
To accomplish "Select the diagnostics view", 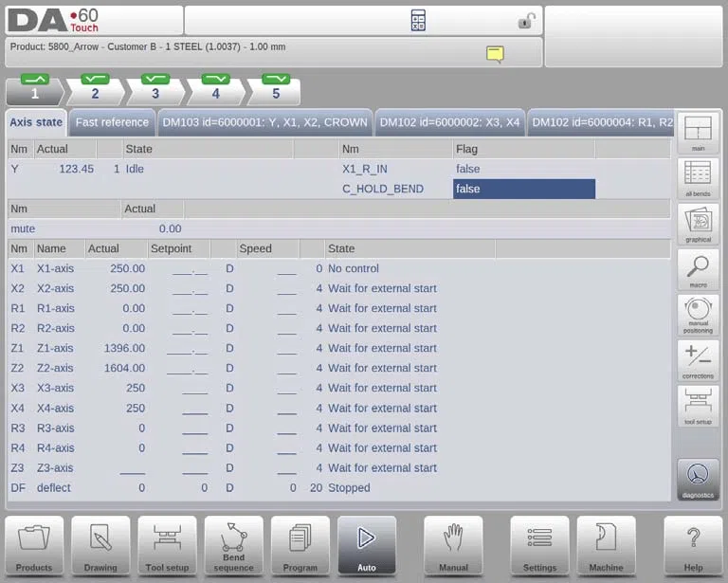I will click(x=698, y=480).
